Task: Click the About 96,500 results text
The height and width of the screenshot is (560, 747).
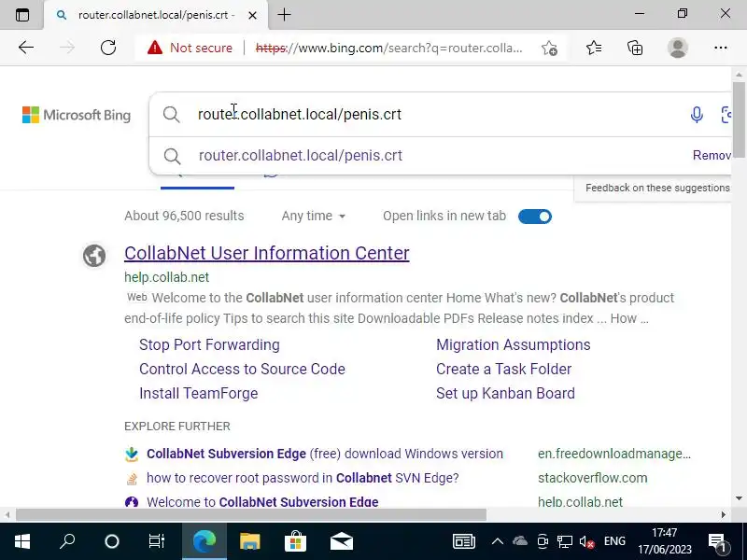Action: 184,216
